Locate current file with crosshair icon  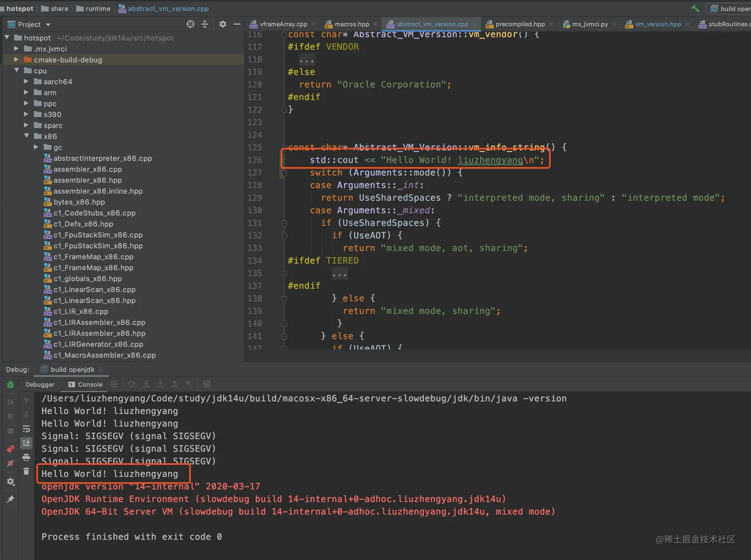(x=190, y=24)
